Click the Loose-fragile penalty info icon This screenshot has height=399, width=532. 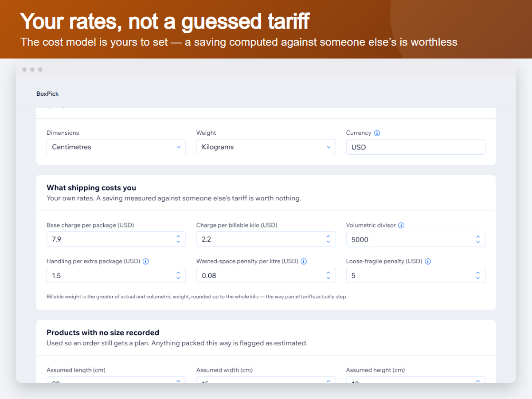428,262
